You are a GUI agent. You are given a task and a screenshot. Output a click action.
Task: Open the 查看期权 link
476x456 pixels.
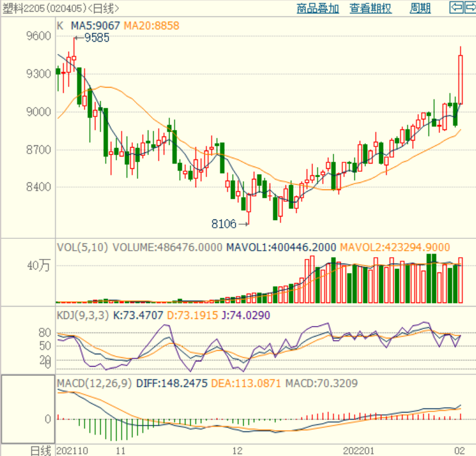[x=370, y=8]
